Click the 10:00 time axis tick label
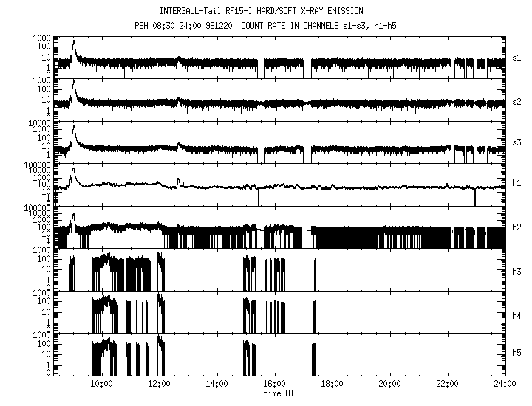The height and width of the screenshot is (406, 532). click(101, 384)
